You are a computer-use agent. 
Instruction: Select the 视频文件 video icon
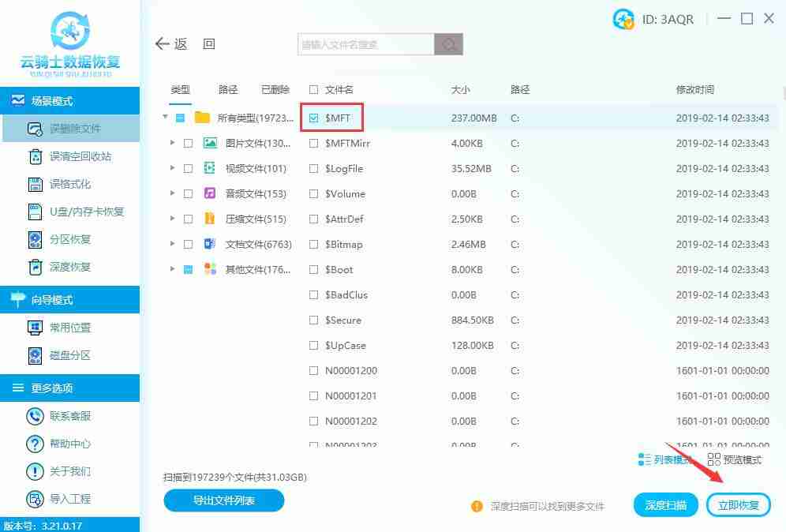click(210, 168)
